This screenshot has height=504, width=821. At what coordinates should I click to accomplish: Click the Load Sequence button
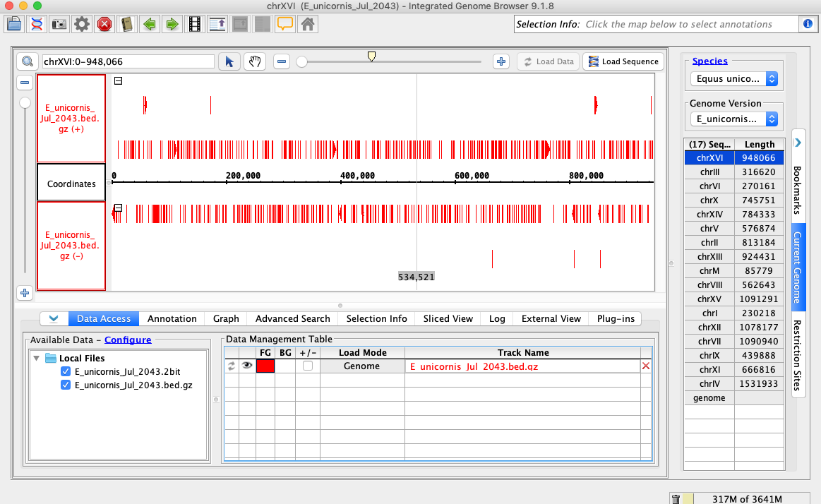point(623,61)
